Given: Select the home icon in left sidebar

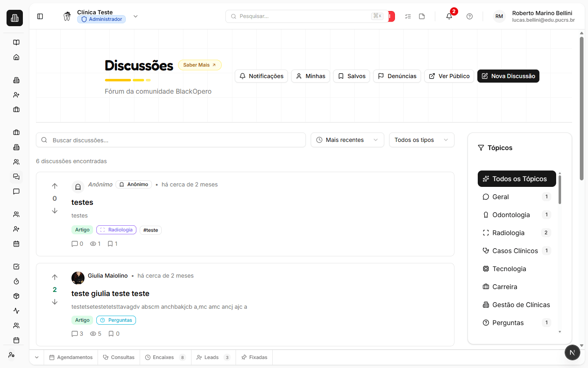Looking at the screenshot, I should coord(16,57).
